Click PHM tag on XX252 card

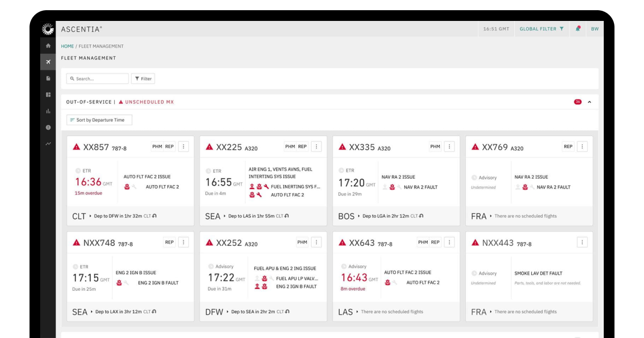tap(303, 243)
